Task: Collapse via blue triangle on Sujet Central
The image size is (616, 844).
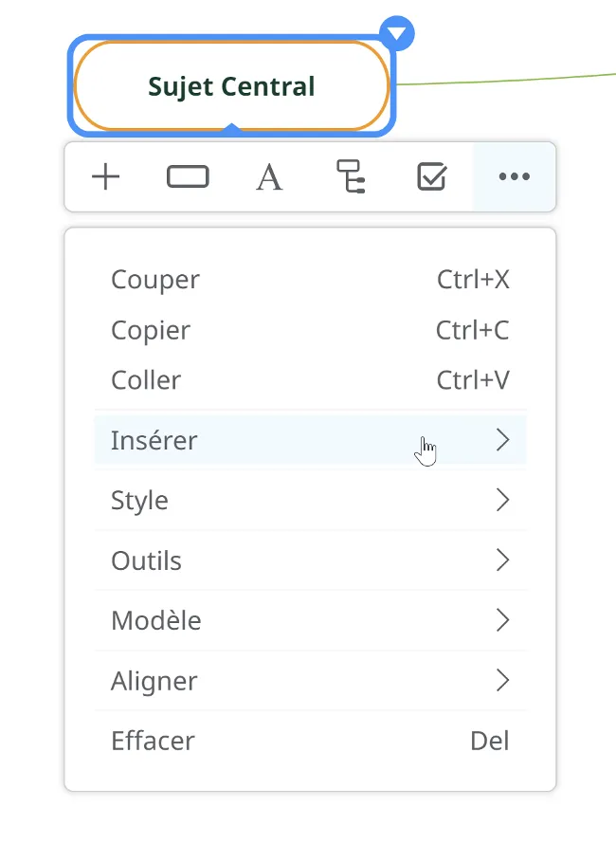Action: (397, 33)
